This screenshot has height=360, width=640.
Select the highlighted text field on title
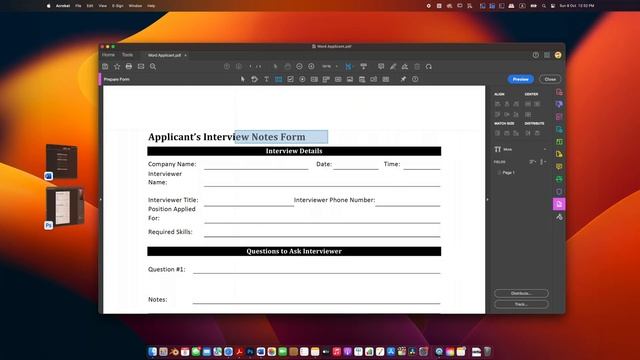coord(281,137)
